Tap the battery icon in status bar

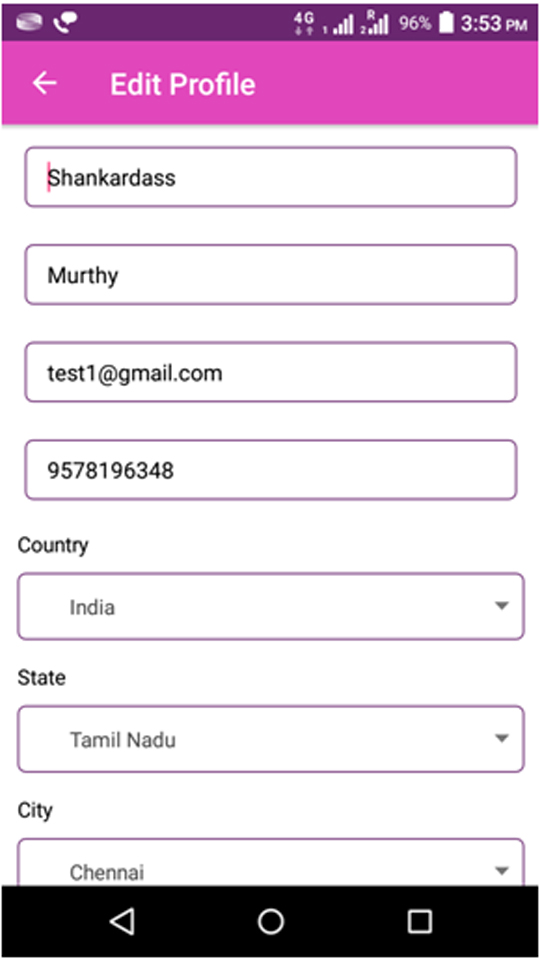[446, 23]
